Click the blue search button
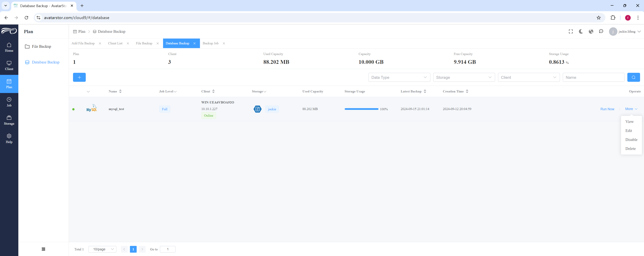The width and height of the screenshot is (644, 256). pos(634,77)
